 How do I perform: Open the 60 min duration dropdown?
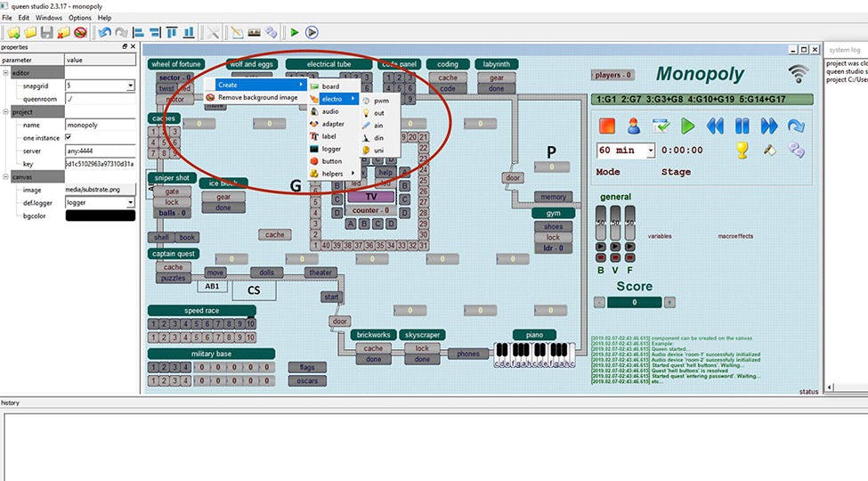[x=650, y=151]
